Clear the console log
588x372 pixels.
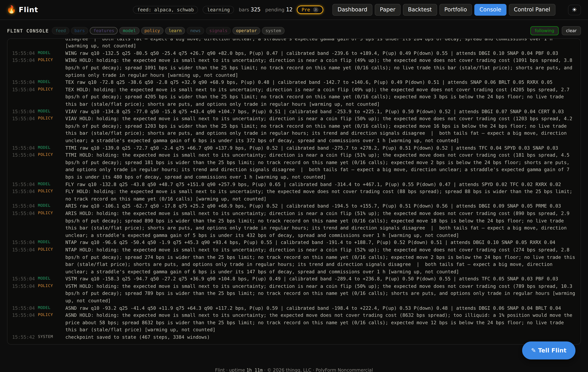point(571,31)
